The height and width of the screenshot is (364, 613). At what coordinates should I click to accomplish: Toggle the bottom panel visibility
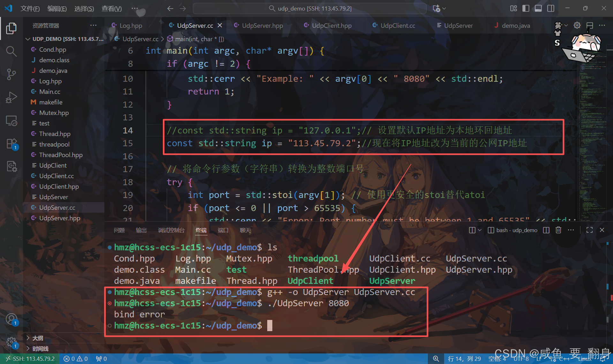[x=538, y=8]
